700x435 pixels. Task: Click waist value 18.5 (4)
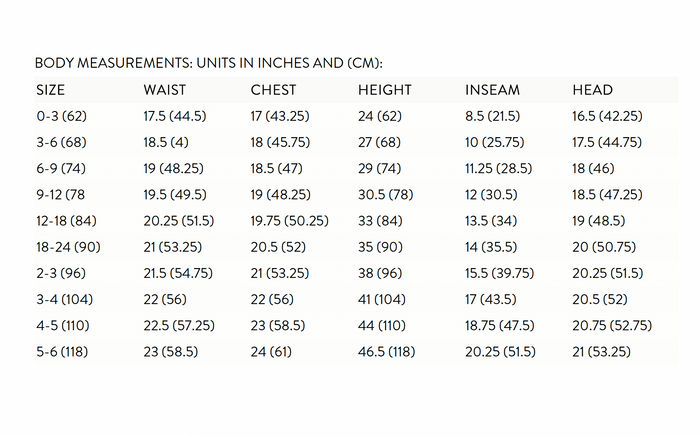click(166, 142)
